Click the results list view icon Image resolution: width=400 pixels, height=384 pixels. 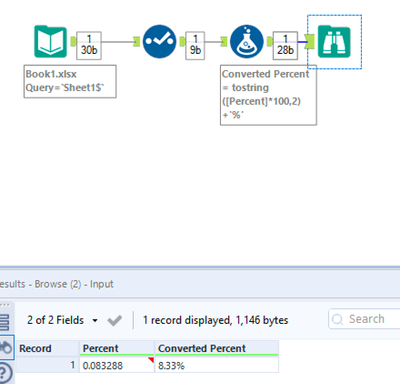click(5, 321)
